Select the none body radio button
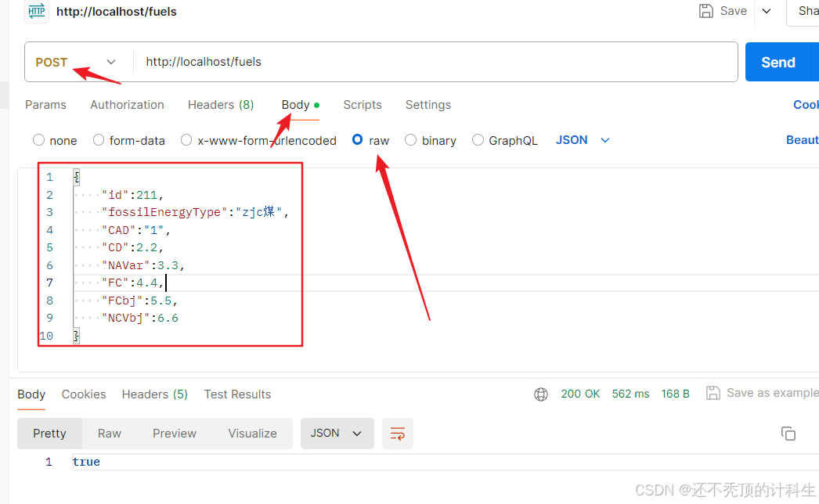This screenshot has height=504, width=819. (38, 140)
